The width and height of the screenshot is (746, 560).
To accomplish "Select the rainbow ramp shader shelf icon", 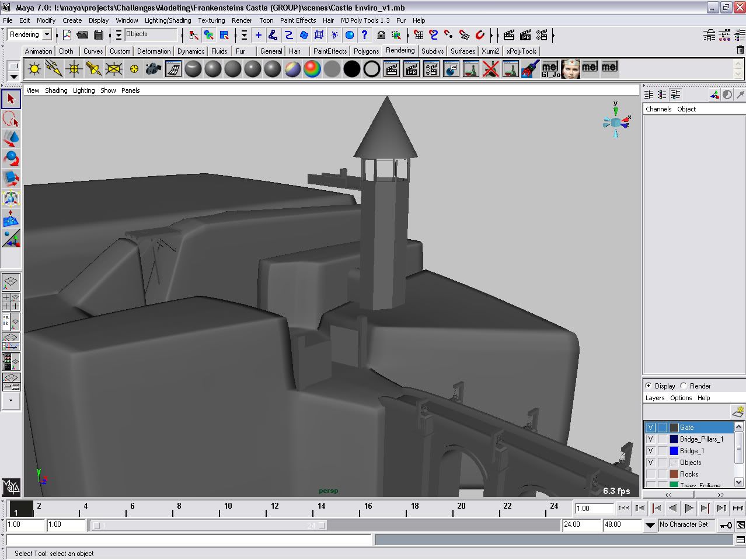I will coord(312,69).
